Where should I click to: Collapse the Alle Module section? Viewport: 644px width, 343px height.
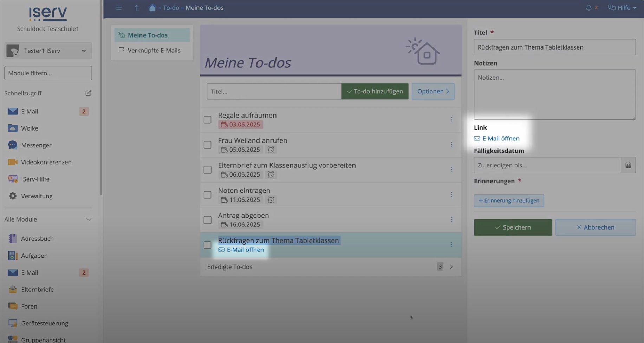pos(89,219)
